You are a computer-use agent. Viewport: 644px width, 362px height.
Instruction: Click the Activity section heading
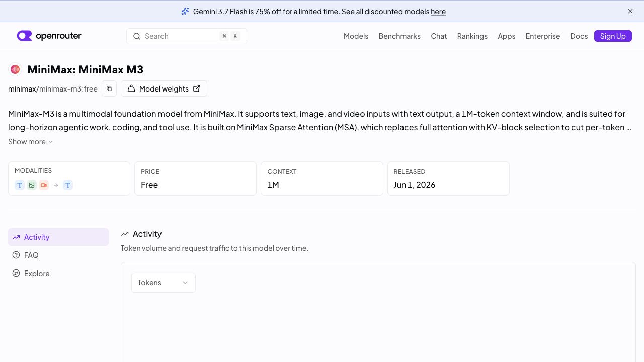[x=147, y=234]
